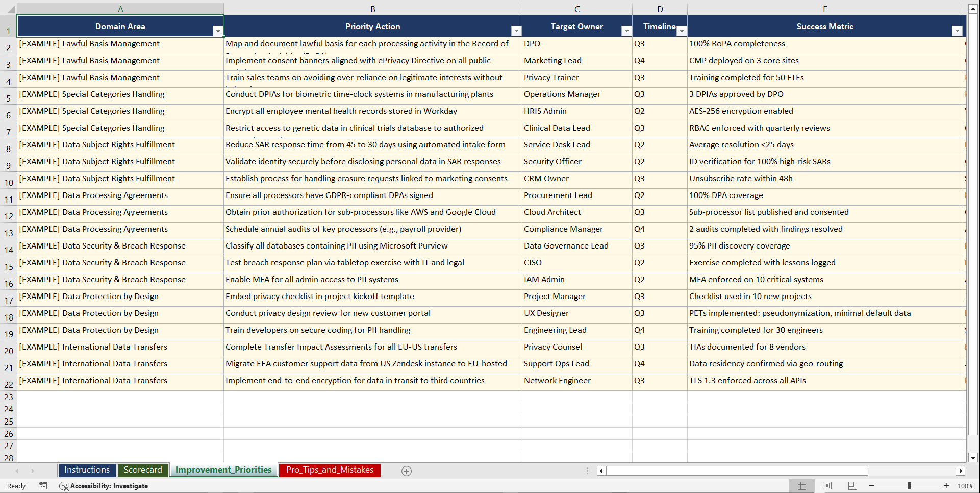Add a new worksheet with the plus icon
Image resolution: width=980 pixels, height=493 pixels.
point(407,471)
